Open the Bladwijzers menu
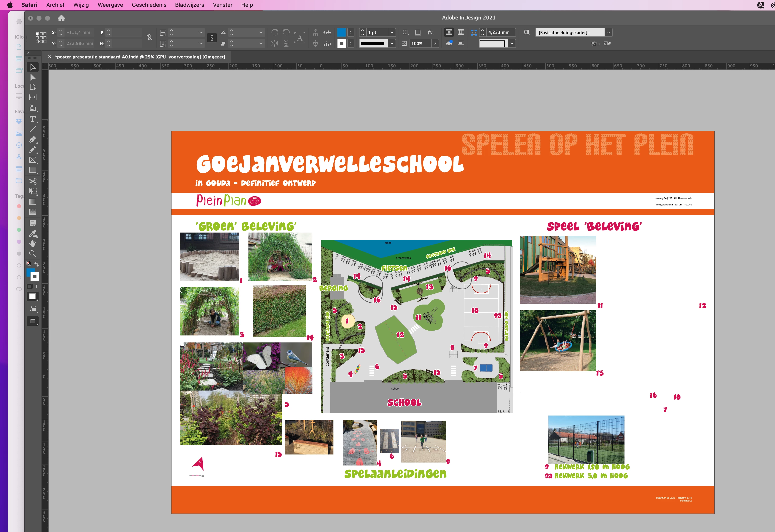The image size is (775, 532). (x=189, y=5)
